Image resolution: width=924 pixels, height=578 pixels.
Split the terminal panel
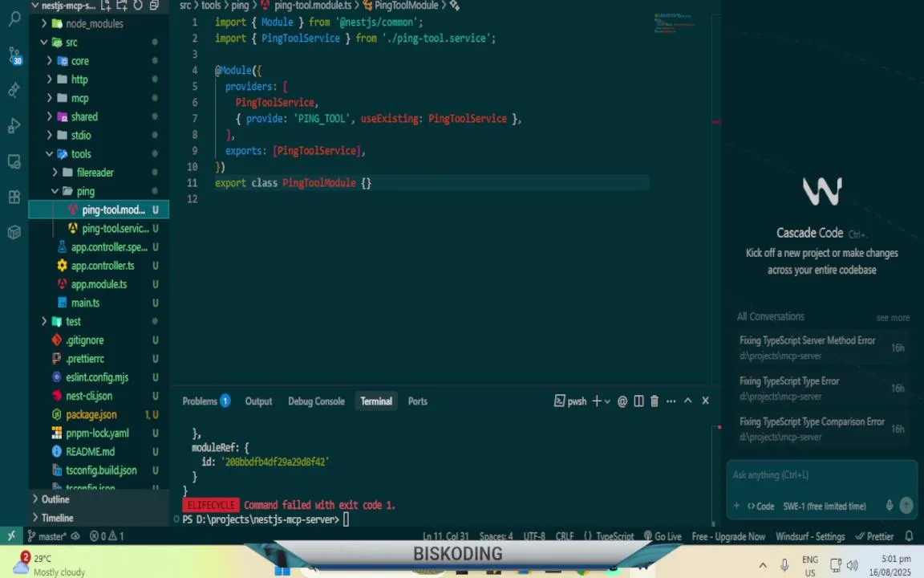tap(638, 401)
